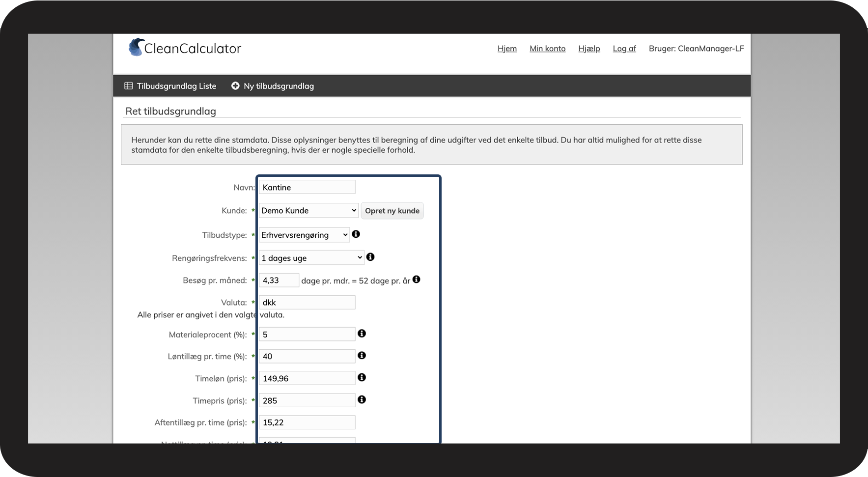Select Ny tilbudsgrundlag in the menu bar
The image size is (868, 477).
(x=273, y=86)
